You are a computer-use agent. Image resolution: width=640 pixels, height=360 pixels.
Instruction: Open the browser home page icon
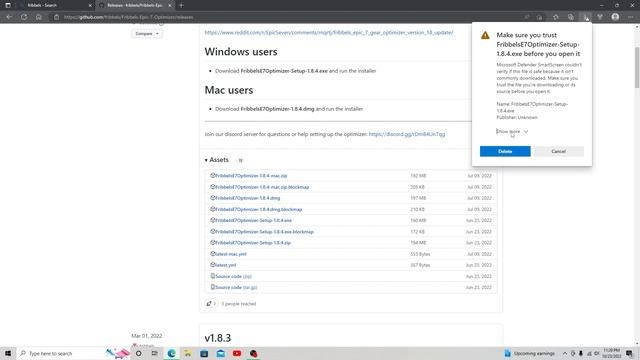[39, 17]
